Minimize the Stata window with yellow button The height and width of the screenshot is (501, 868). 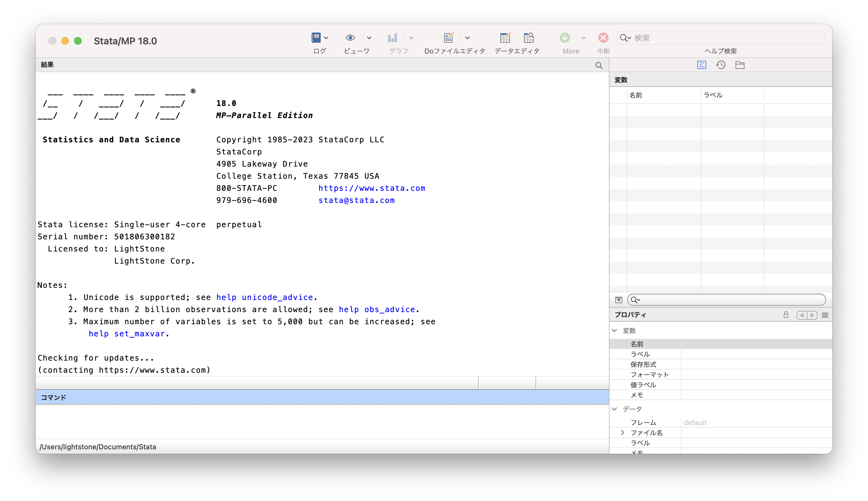65,41
